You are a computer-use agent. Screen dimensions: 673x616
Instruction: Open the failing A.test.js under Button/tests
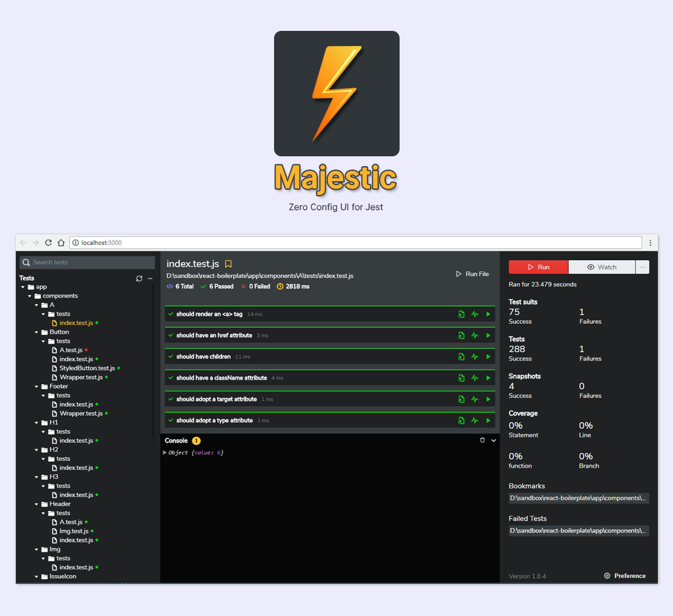71,350
